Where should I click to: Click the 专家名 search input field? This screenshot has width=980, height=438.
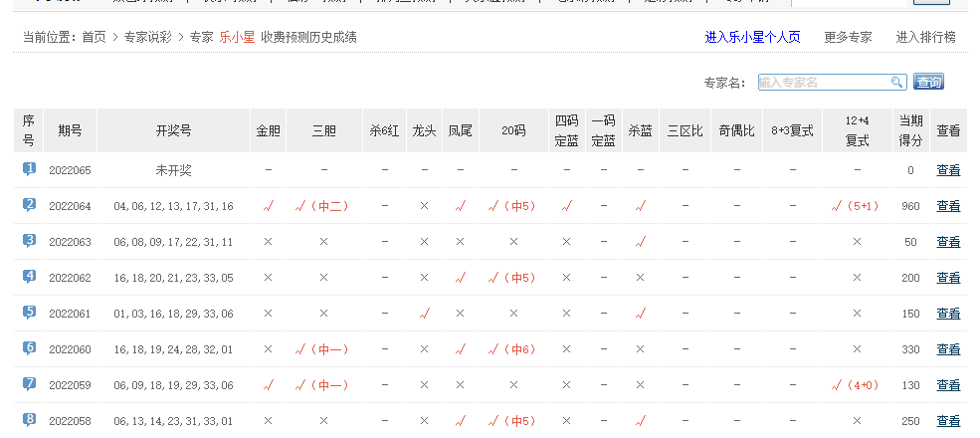pos(822,83)
